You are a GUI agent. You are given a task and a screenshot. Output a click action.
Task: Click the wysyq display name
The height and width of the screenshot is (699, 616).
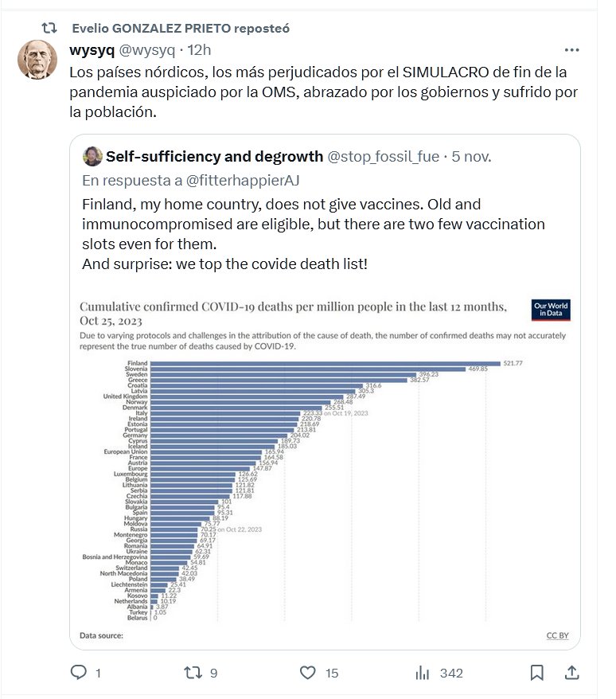point(92,50)
